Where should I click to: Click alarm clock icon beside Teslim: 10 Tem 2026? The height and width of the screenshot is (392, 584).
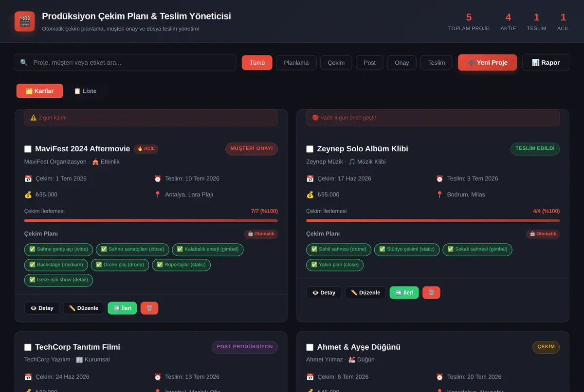(x=158, y=178)
